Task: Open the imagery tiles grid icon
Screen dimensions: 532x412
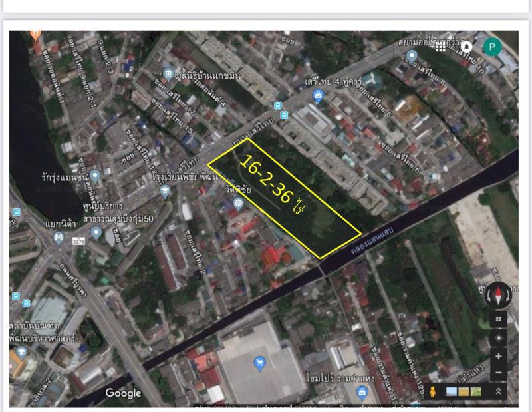Action: (499, 318)
